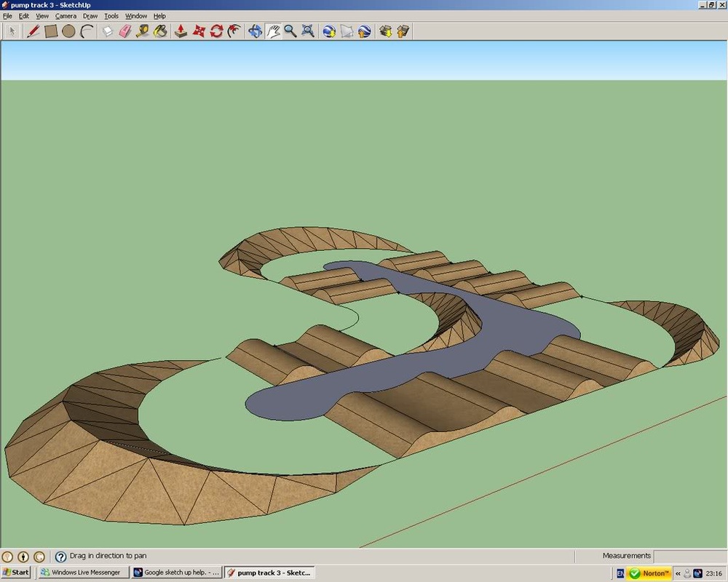The width and height of the screenshot is (728, 582).
Task: Open the Camera menu
Action: tap(66, 16)
